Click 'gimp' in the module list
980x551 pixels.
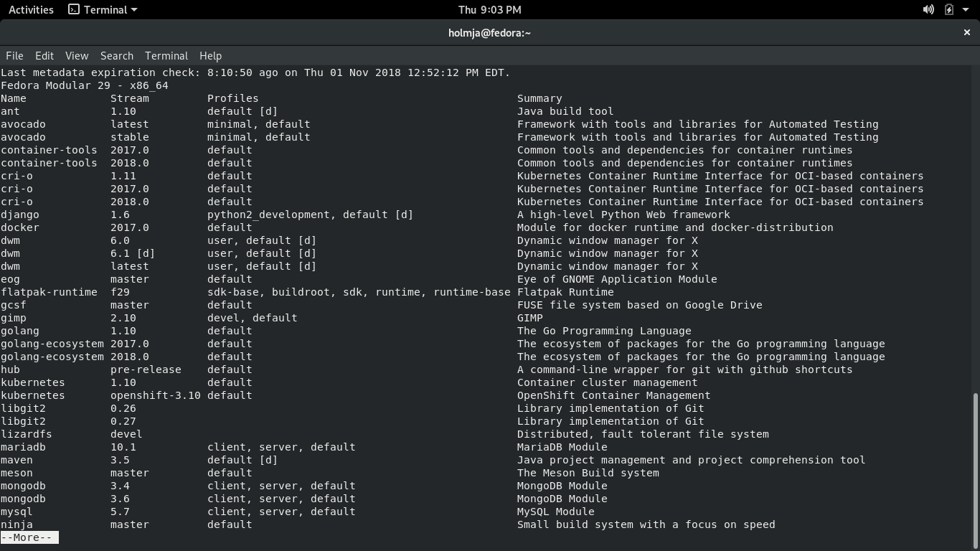tap(14, 318)
